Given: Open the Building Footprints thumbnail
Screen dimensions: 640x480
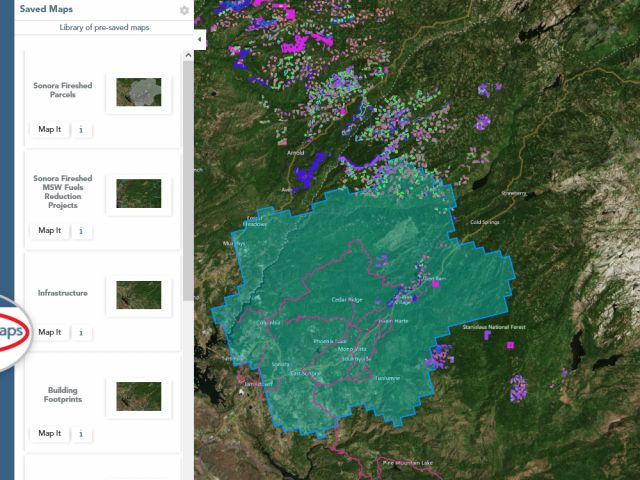Looking at the screenshot, I should point(139,396).
